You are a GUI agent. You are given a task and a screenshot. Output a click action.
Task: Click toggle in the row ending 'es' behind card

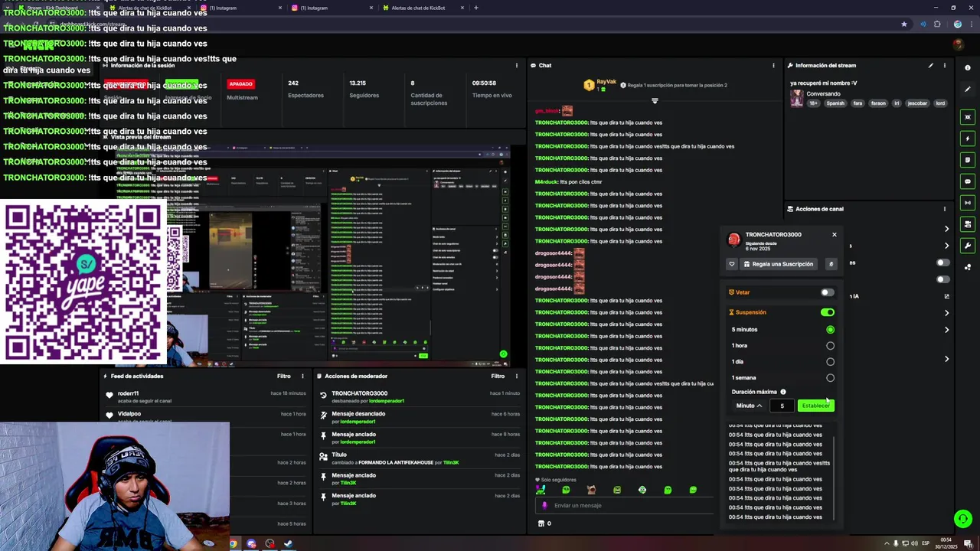tap(943, 262)
